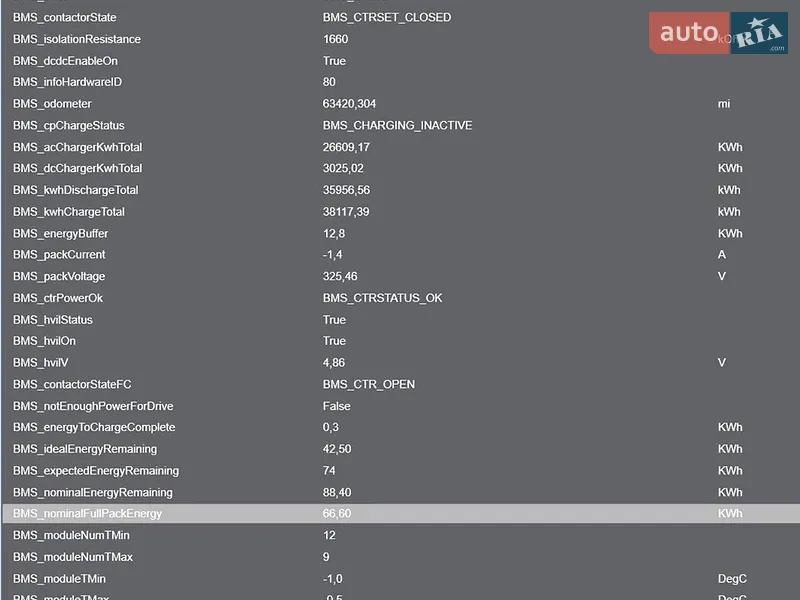800x600 pixels.
Task: Select the BMS_packVoltage row
Action: [x=401, y=276]
